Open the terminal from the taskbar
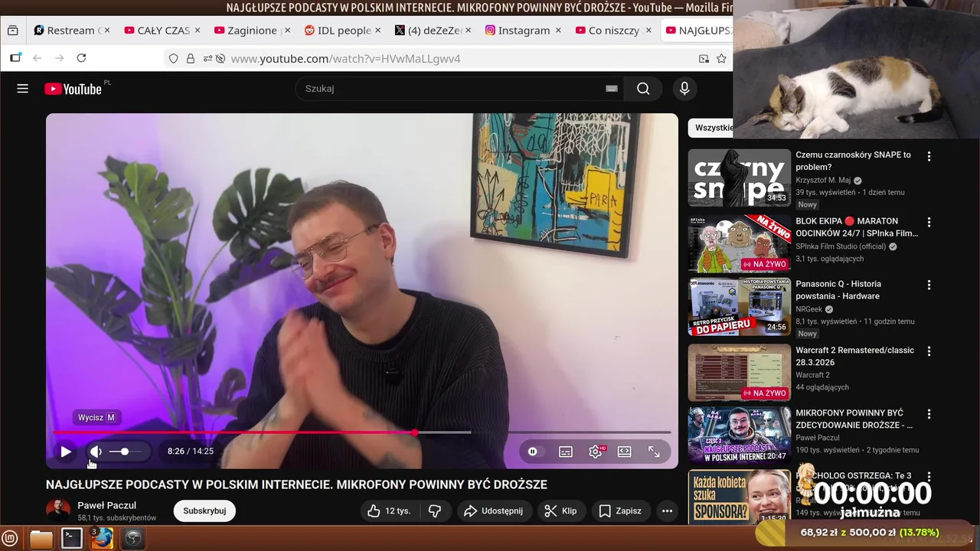 point(72,539)
